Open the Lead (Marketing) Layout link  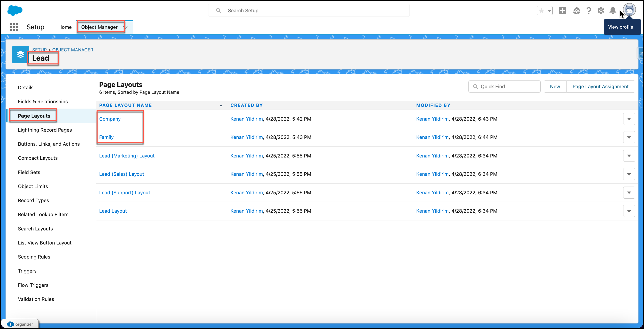pos(127,156)
